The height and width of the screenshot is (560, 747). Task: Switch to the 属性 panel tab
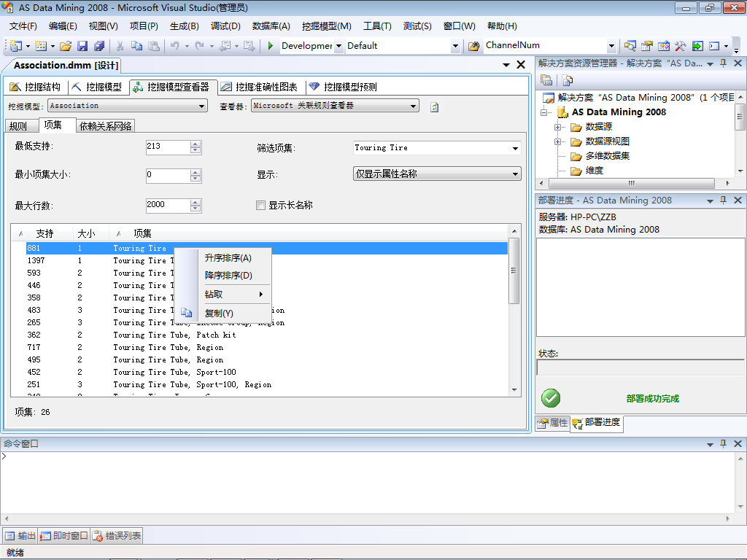pyautogui.click(x=553, y=422)
